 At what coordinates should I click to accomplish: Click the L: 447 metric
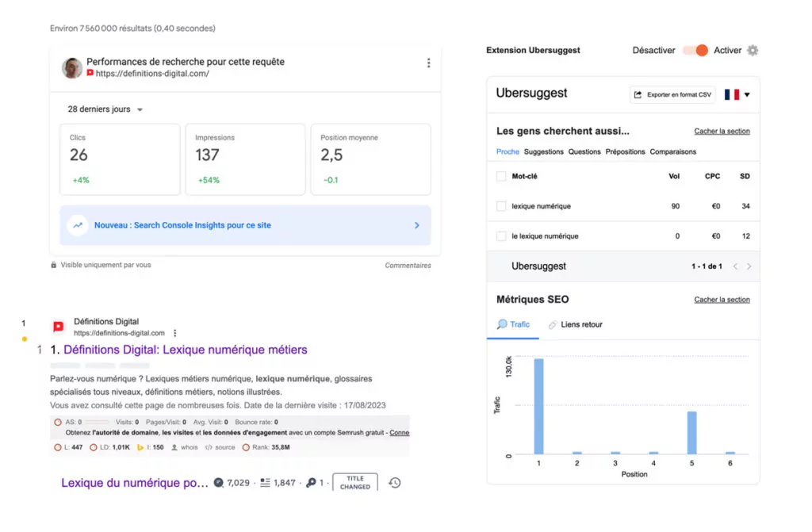pos(68,447)
